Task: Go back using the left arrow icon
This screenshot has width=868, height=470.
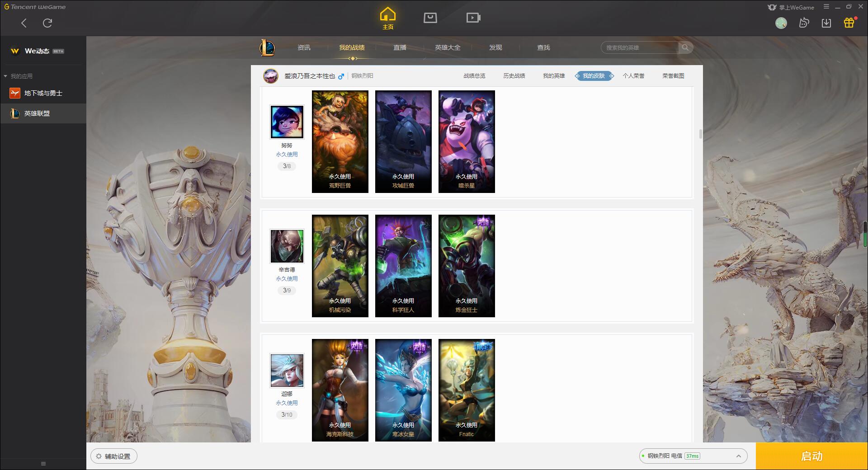Action: (24, 23)
